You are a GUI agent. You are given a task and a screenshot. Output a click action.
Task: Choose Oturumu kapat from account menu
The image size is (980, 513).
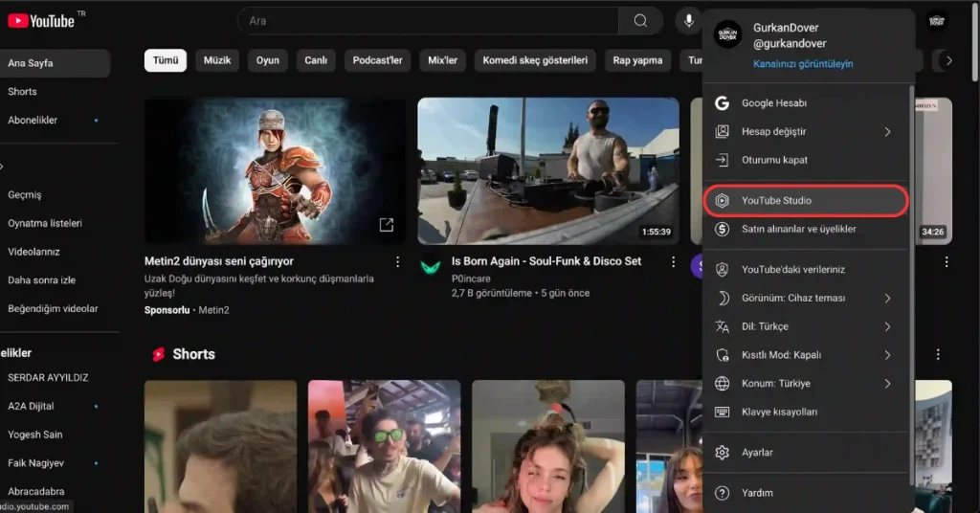click(806, 160)
